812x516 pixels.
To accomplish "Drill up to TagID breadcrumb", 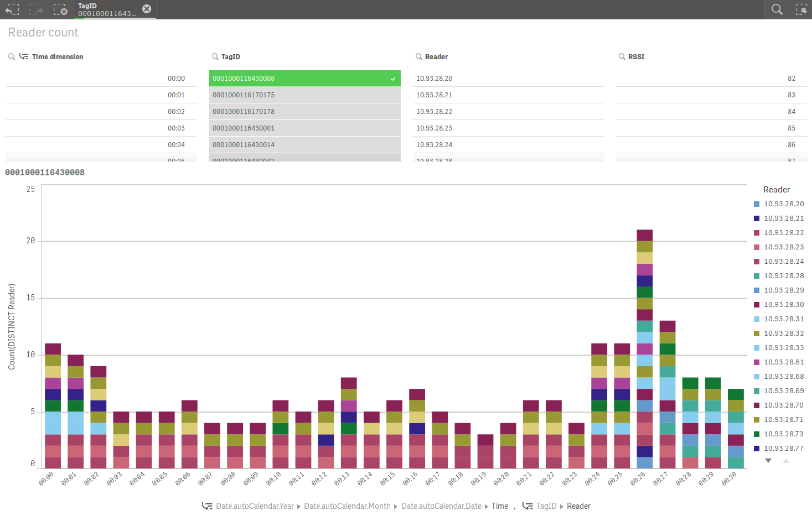I will [546, 506].
